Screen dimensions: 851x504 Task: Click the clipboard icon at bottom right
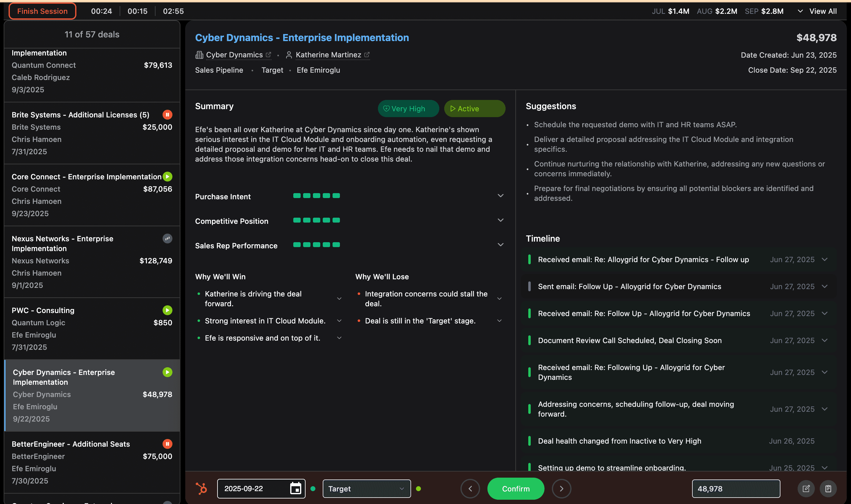point(829,488)
